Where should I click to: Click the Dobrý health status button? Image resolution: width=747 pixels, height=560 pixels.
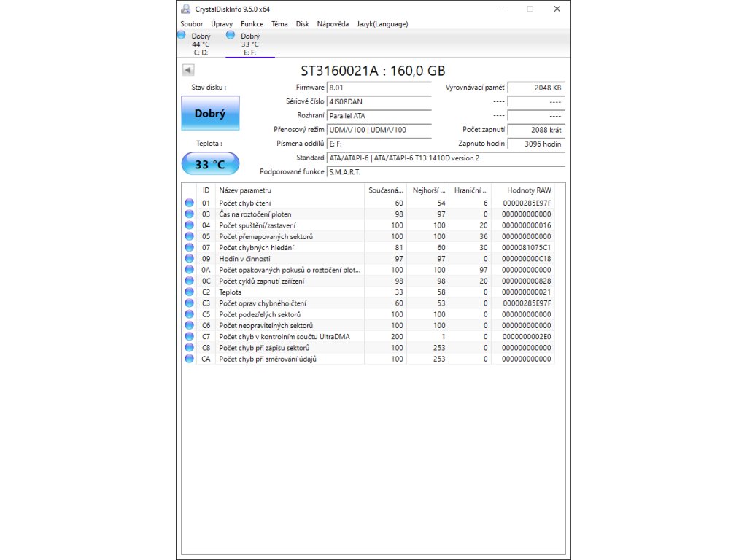210,114
